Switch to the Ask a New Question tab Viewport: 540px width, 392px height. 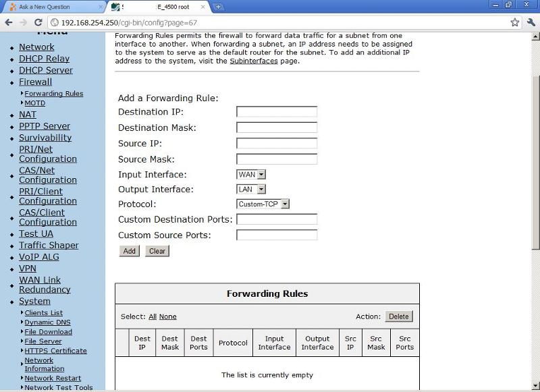[x=53, y=7]
